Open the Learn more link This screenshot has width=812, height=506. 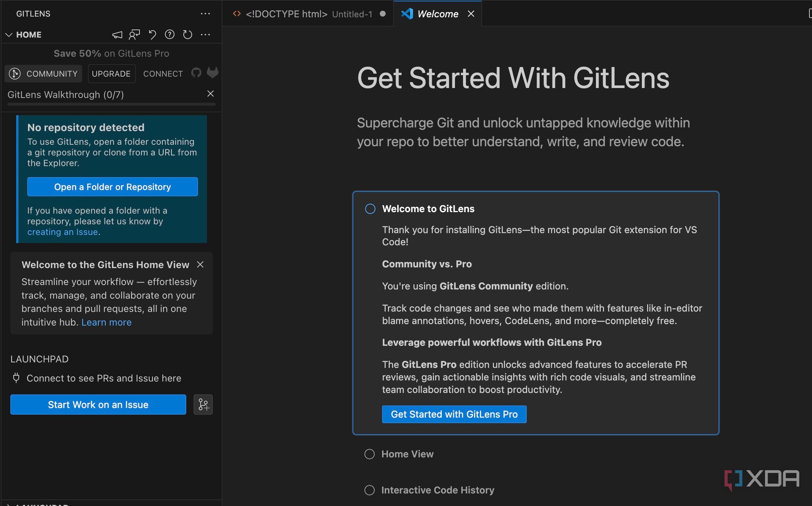point(106,322)
